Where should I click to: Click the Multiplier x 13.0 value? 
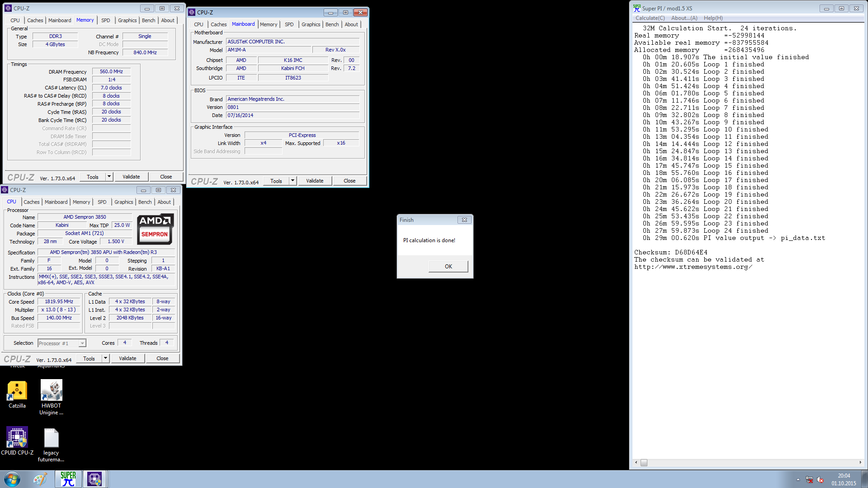[x=59, y=310]
